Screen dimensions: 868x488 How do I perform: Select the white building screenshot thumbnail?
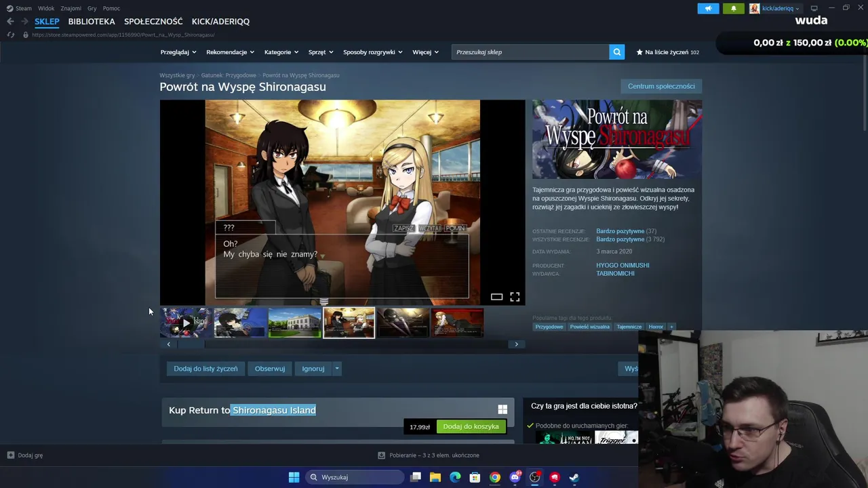[x=294, y=323]
